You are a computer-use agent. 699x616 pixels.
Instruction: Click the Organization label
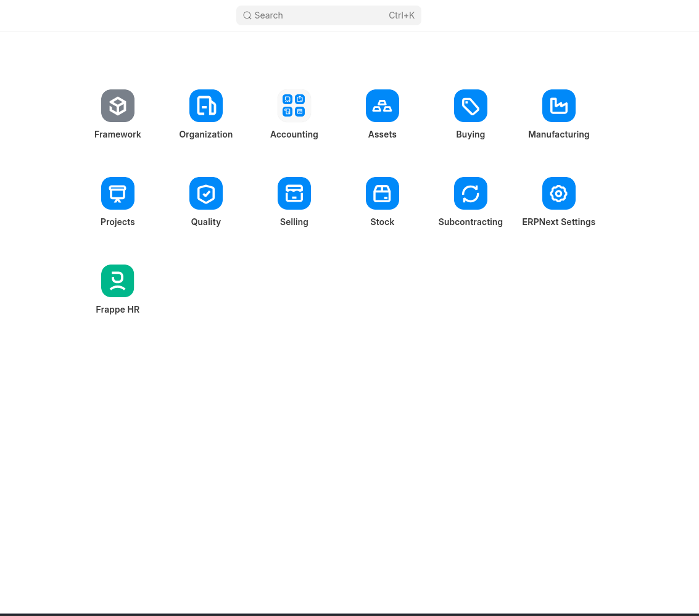(x=206, y=134)
